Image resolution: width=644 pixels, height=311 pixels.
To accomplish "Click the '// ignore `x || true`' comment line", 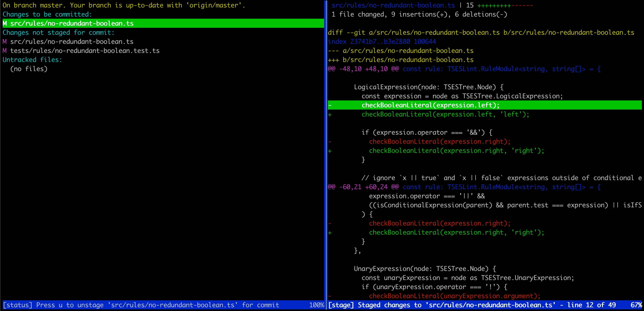I will pos(501,178).
